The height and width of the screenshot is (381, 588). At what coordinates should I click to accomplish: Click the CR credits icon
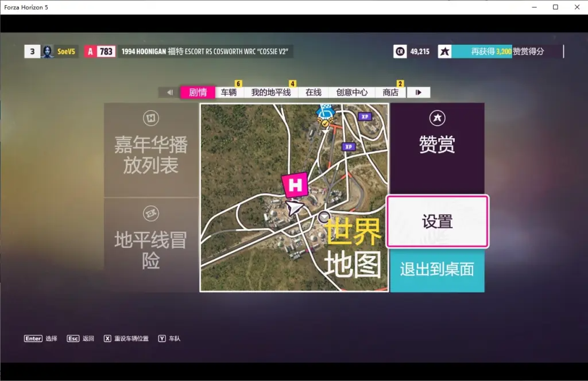click(400, 51)
